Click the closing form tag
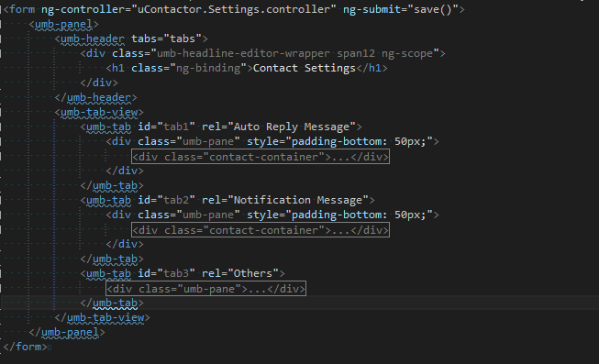599x364 pixels. [x=25, y=347]
